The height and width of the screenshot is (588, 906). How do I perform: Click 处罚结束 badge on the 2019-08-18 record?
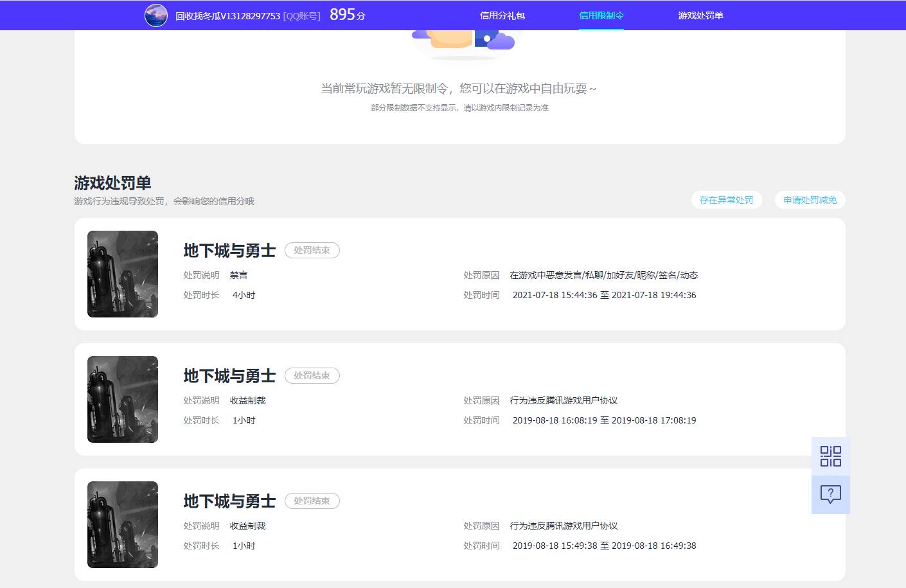pos(312,375)
